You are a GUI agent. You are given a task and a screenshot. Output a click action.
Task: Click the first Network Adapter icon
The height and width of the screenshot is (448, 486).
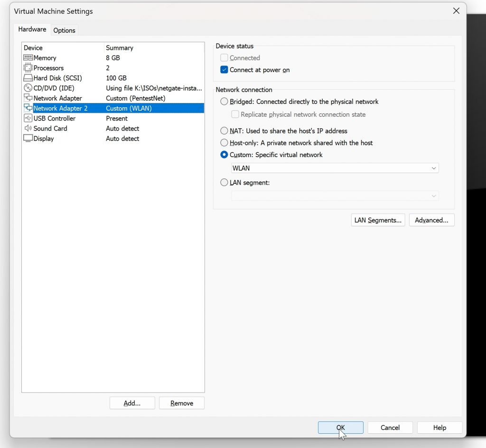point(28,98)
